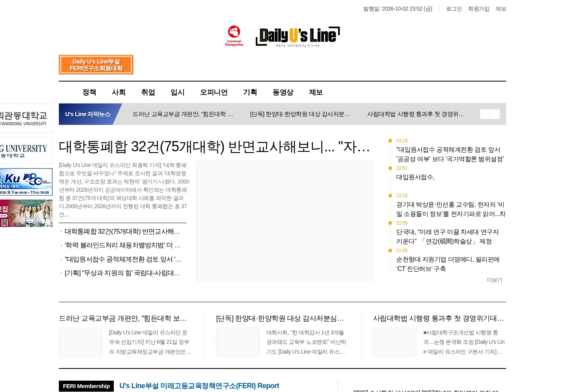The width and height of the screenshot is (565, 392).
Task: Click thumbnail beside 사립대학구조개선법 시행령 article summary
Action: [395, 342]
